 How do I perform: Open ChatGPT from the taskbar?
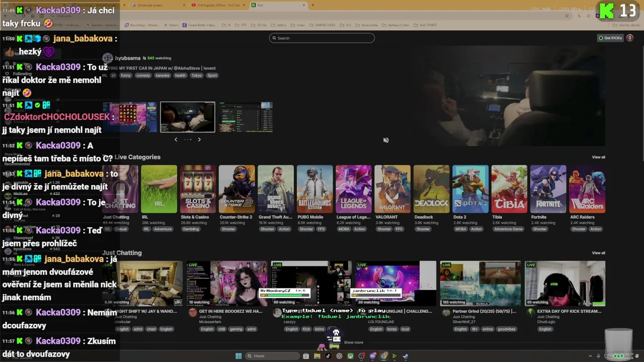click(x=339, y=356)
